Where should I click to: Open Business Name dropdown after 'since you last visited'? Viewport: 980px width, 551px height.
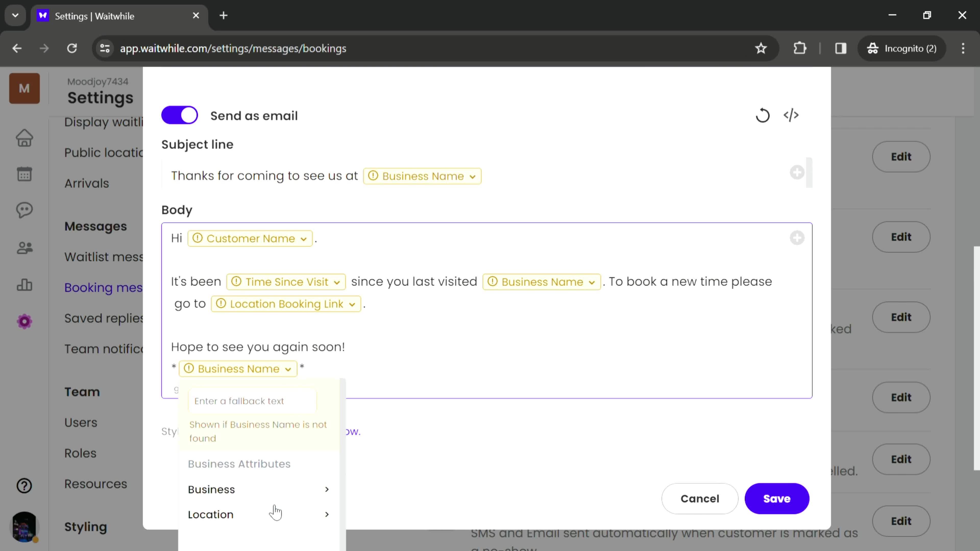(x=542, y=282)
